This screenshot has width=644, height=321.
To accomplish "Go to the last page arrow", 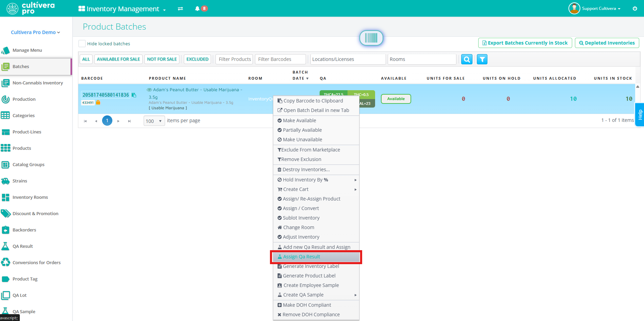I will [130, 121].
